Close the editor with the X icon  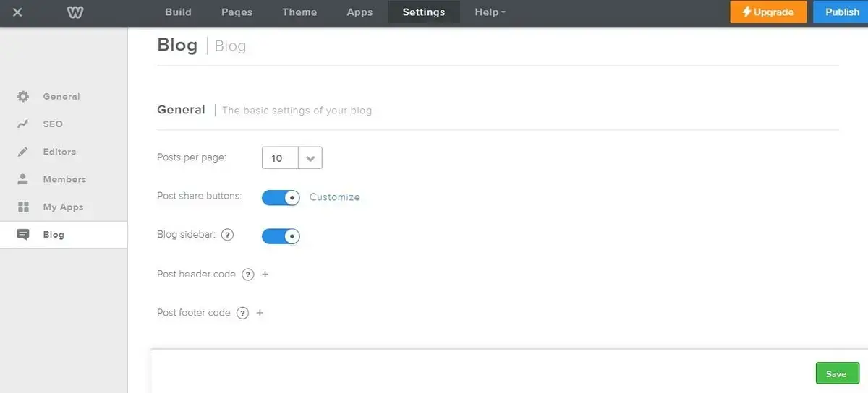click(x=17, y=12)
